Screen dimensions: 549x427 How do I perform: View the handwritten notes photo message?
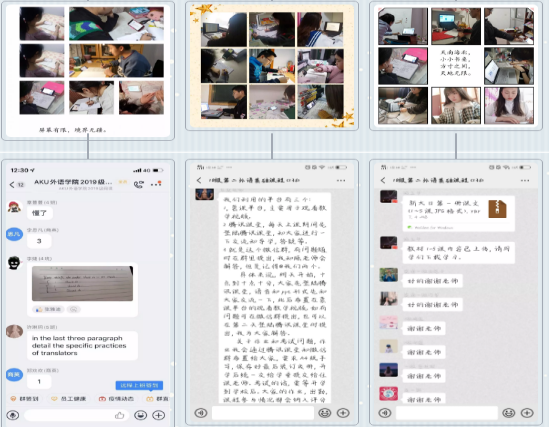click(x=82, y=284)
